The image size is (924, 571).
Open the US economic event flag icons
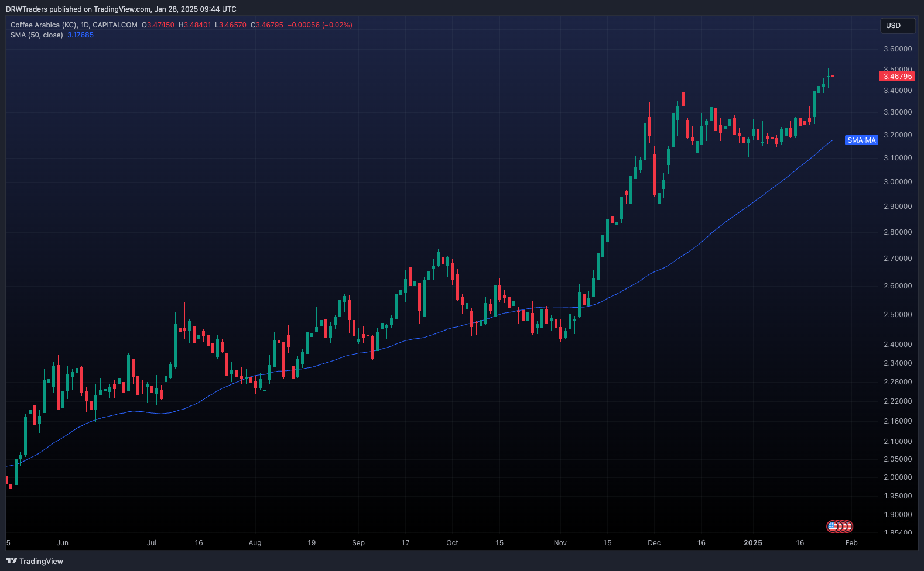tap(840, 527)
